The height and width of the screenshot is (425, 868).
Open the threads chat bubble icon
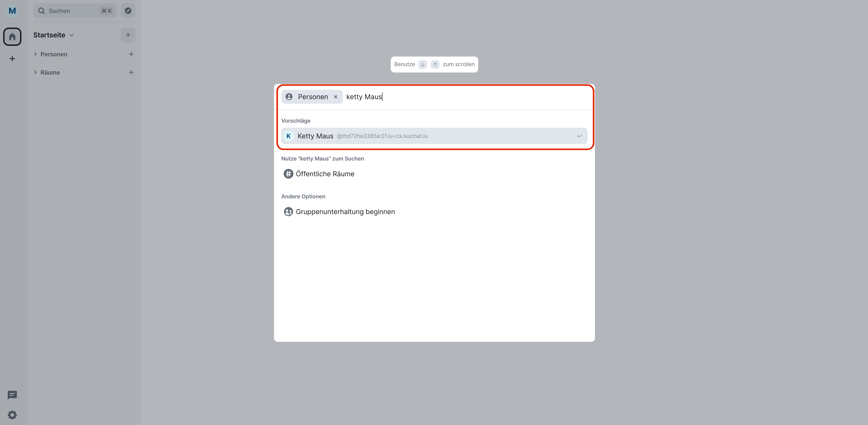(12, 395)
